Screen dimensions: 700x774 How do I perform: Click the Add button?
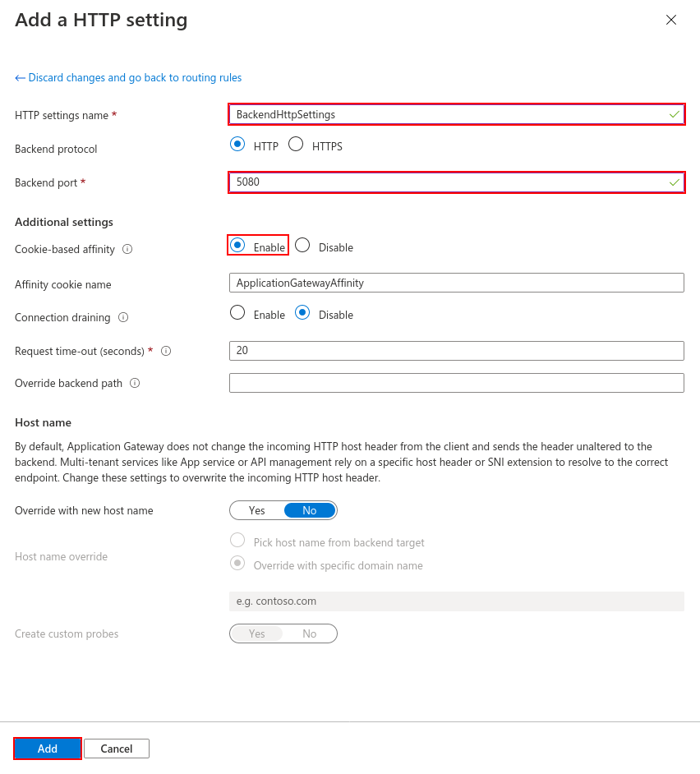point(48,749)
